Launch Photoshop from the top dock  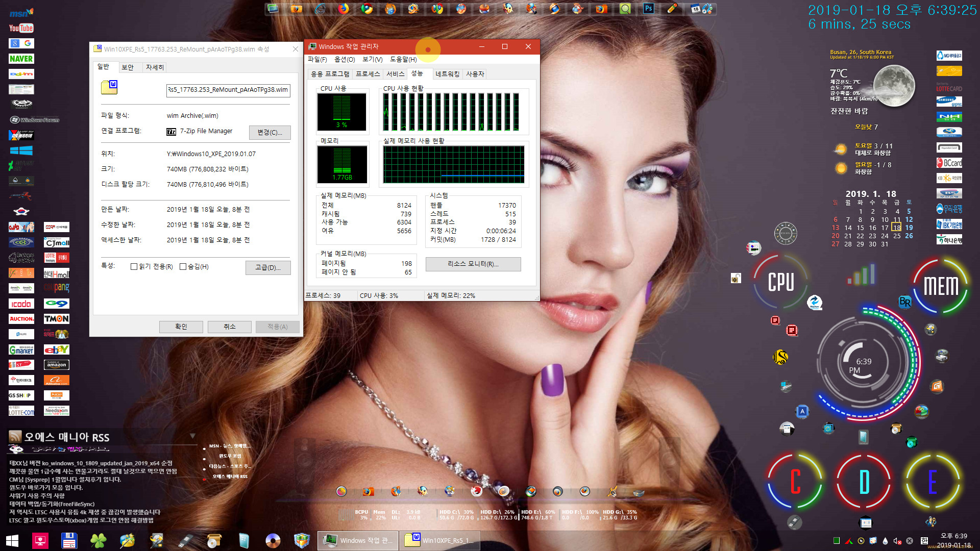tap(648, 9)
